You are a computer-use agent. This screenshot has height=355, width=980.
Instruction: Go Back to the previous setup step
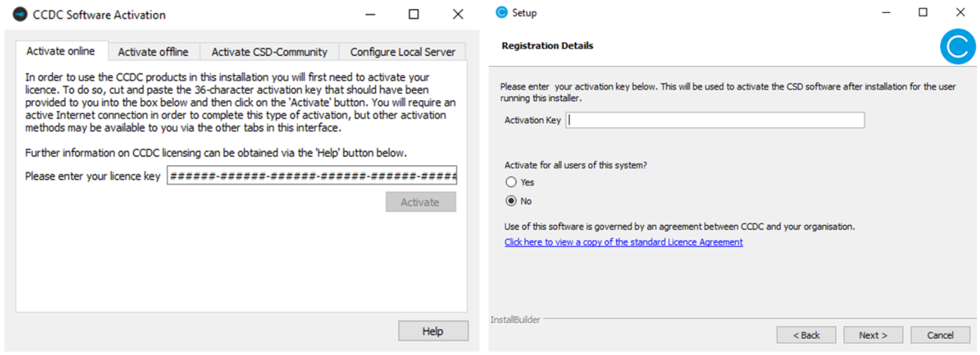point(805,335)
